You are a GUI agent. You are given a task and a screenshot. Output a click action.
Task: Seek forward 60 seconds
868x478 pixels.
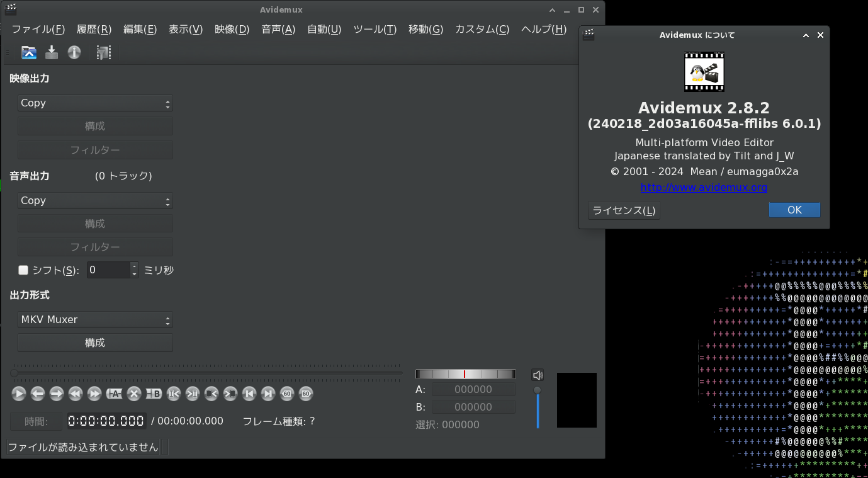tap(306, 394)
